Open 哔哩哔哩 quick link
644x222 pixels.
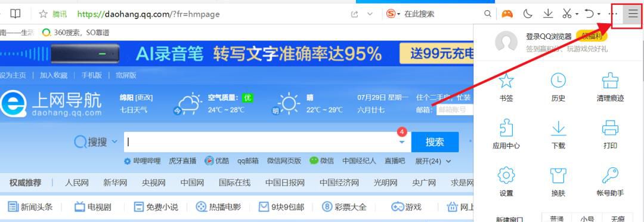coord(142,161)
